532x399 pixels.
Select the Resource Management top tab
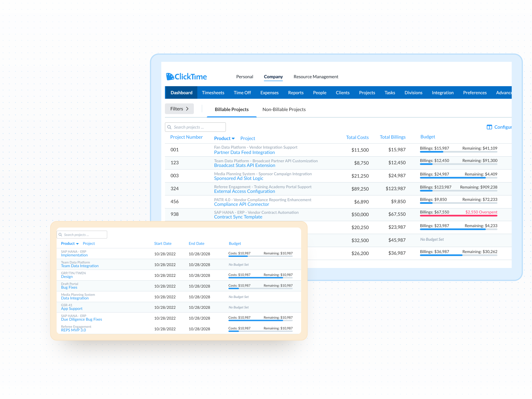coord(316,77)
